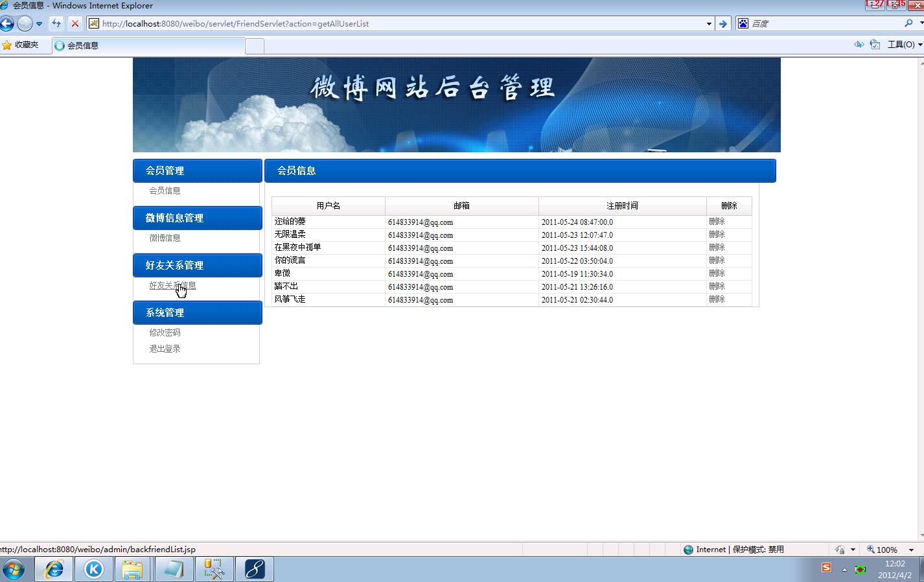This screenshot has width=924, height=582.
Task: Open the recent pages dropdown arrow
Action: point(39,23)
